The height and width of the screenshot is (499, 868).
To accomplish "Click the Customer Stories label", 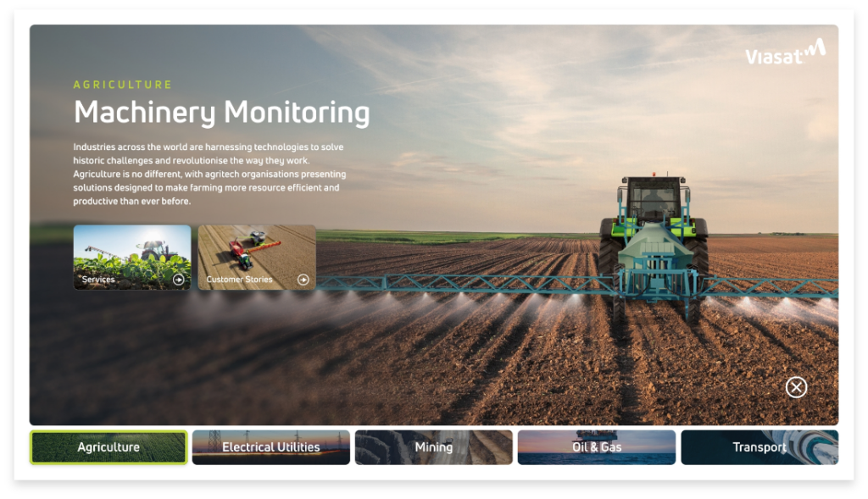I will (x=239, y=279).
